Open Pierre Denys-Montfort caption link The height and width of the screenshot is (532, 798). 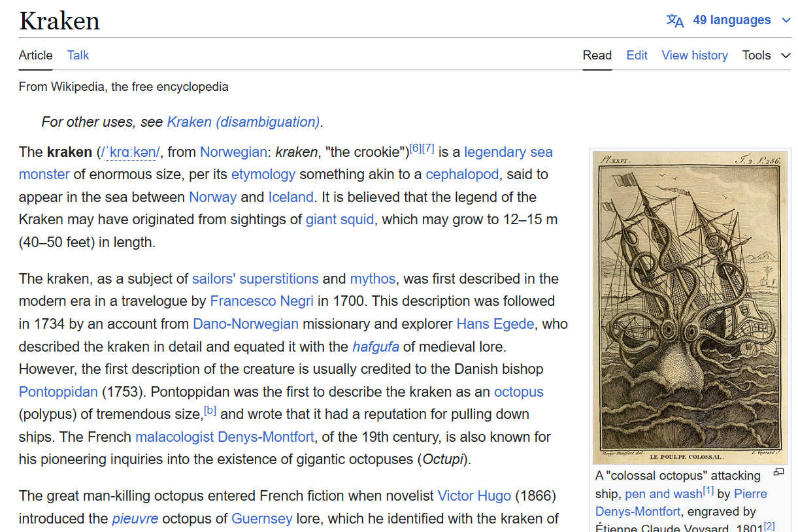pyautogui.click(x=681, y=503)
